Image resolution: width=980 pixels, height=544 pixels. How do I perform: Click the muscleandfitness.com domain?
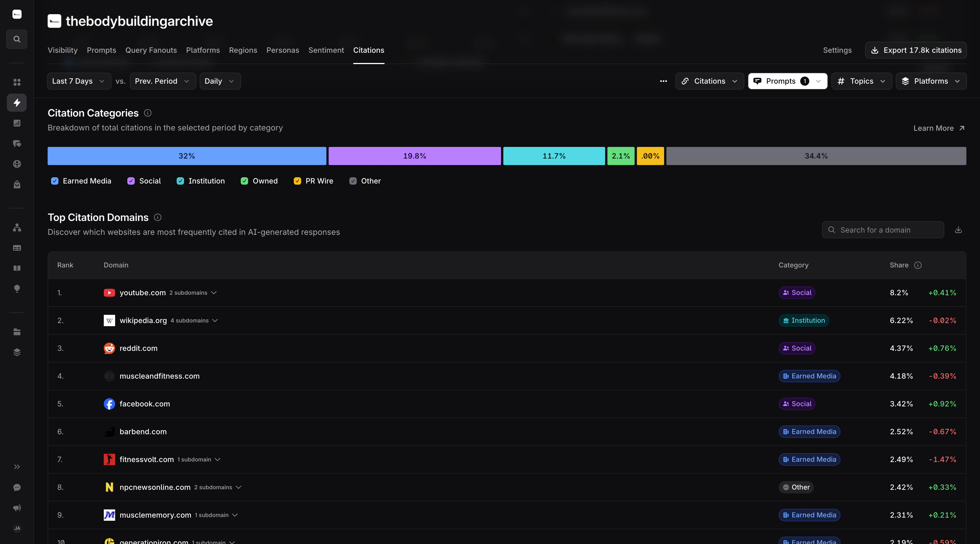coord(159,376)
